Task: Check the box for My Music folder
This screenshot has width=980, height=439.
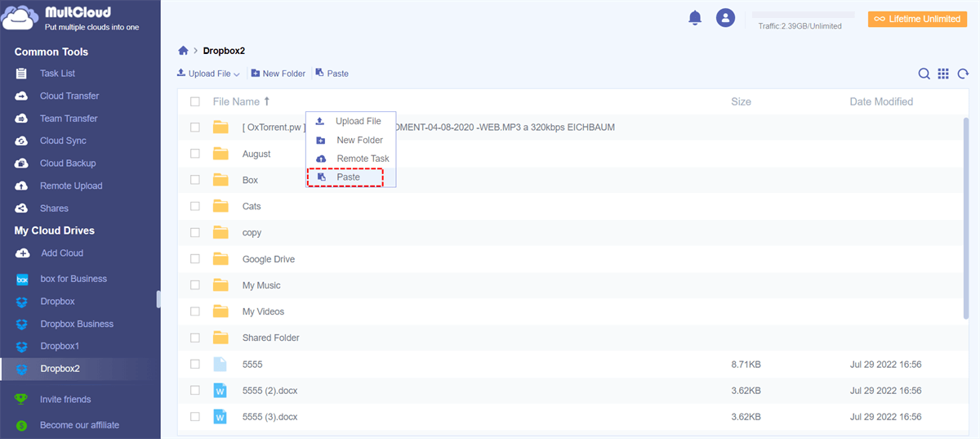Action: [195, 285]
